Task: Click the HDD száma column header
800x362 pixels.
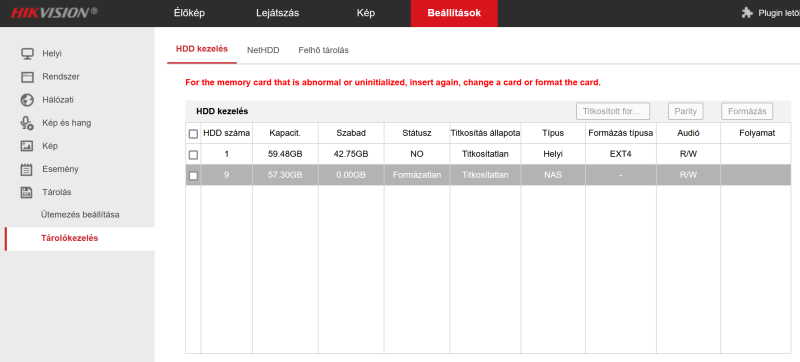Action: [227, 133]
